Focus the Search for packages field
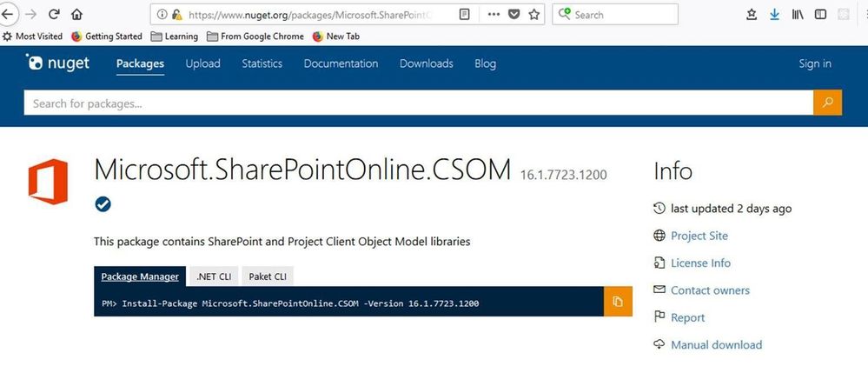868x373 pixels. pyautogui.click(x=419, y=103)
